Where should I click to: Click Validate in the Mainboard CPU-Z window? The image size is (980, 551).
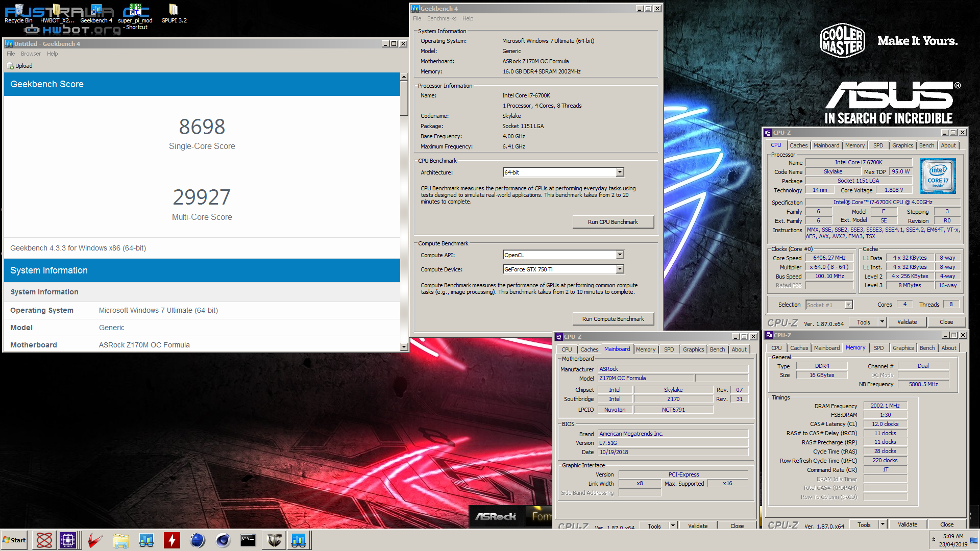697,525
